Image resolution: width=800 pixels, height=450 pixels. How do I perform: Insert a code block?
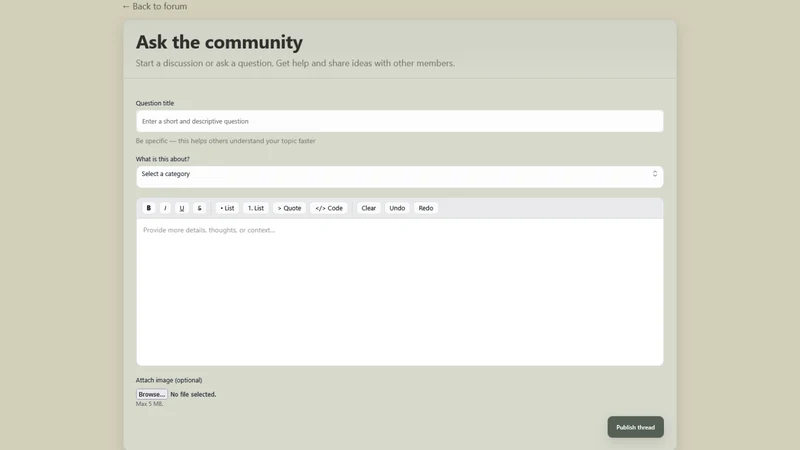click(x=329, y=208)
